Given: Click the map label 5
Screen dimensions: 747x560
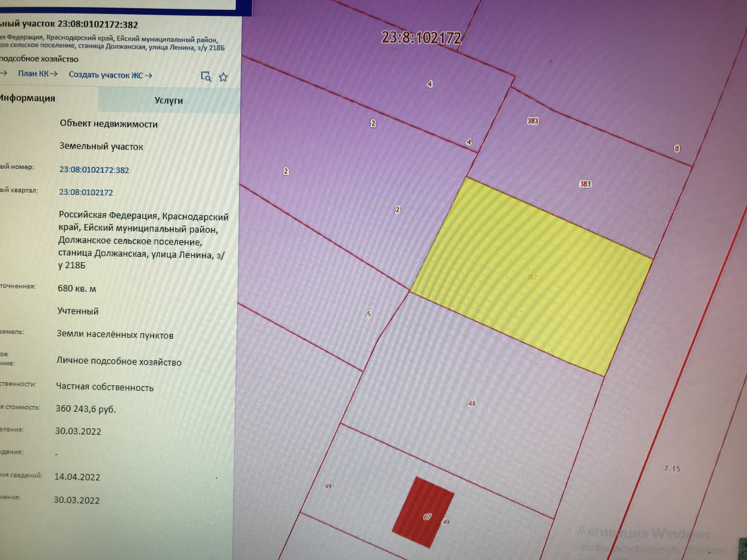Looking at the screenshot, I should pos(368,314).
